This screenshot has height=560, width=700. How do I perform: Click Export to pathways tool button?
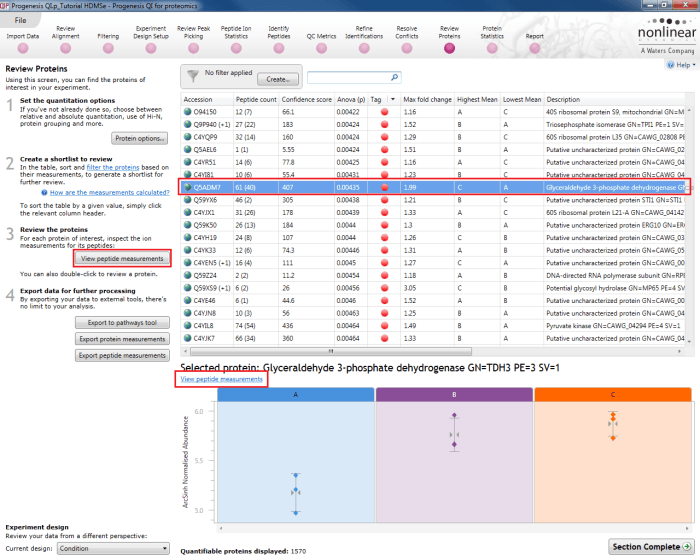click(x=122, y=323)
